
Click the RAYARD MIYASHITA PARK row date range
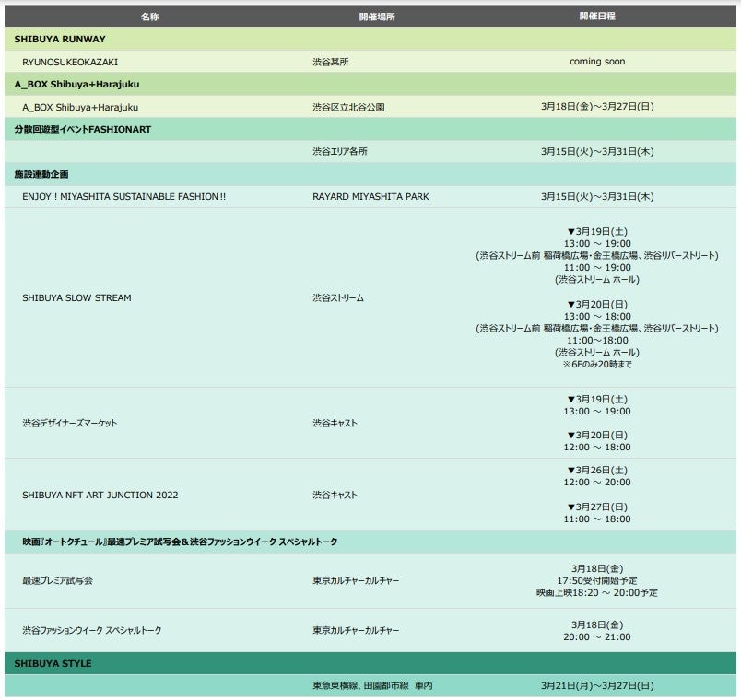coord(597,196)
